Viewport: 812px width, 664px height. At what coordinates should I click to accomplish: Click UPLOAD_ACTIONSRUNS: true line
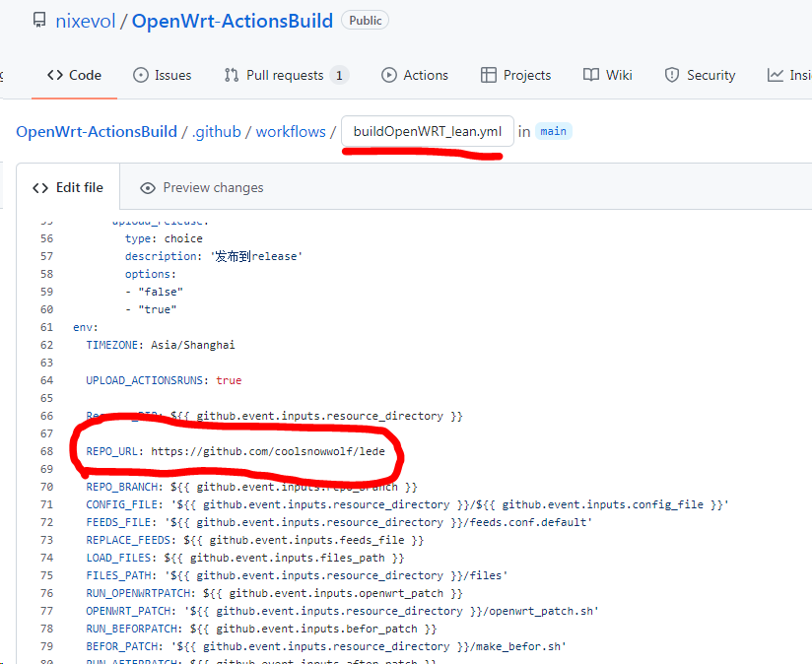click(164, 380)
